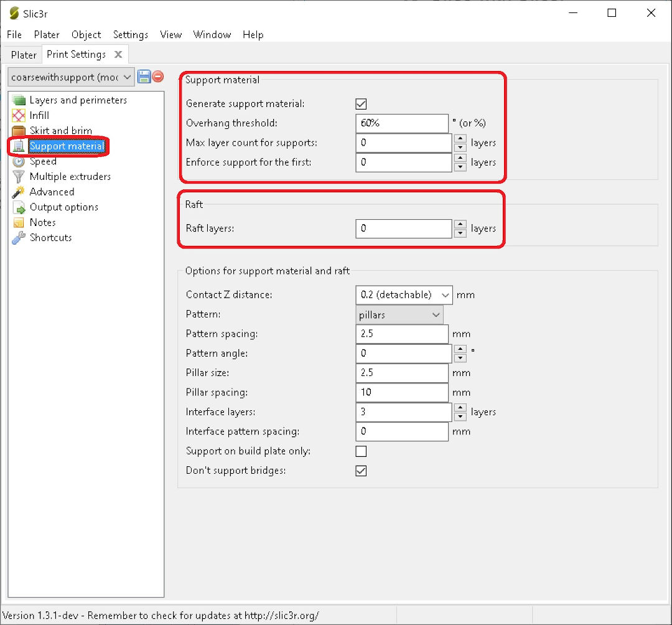Click the version status bar message
672x625 pixels.
click(x=161, y=616)
